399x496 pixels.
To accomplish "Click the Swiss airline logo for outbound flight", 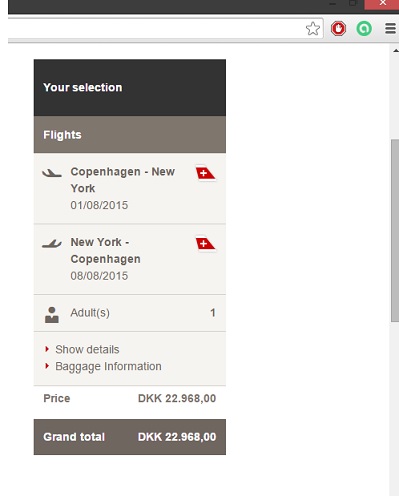I will (x=205, y=173).
